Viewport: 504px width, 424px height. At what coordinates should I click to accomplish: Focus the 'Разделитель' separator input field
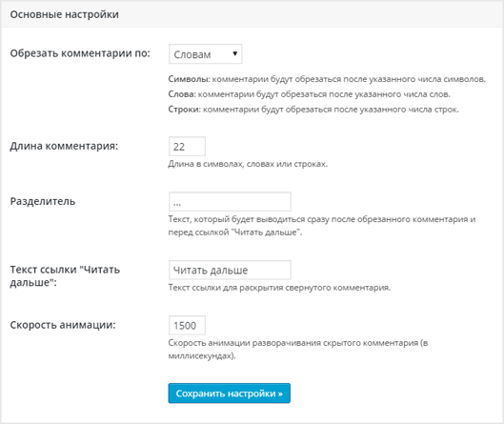click(230, 202)
